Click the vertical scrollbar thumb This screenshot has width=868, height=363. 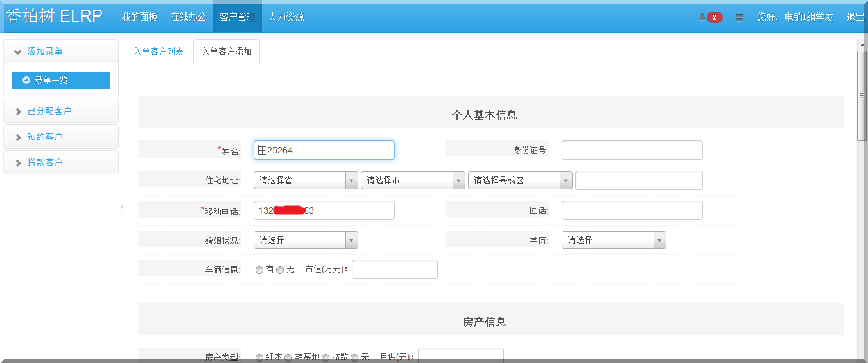862,96
